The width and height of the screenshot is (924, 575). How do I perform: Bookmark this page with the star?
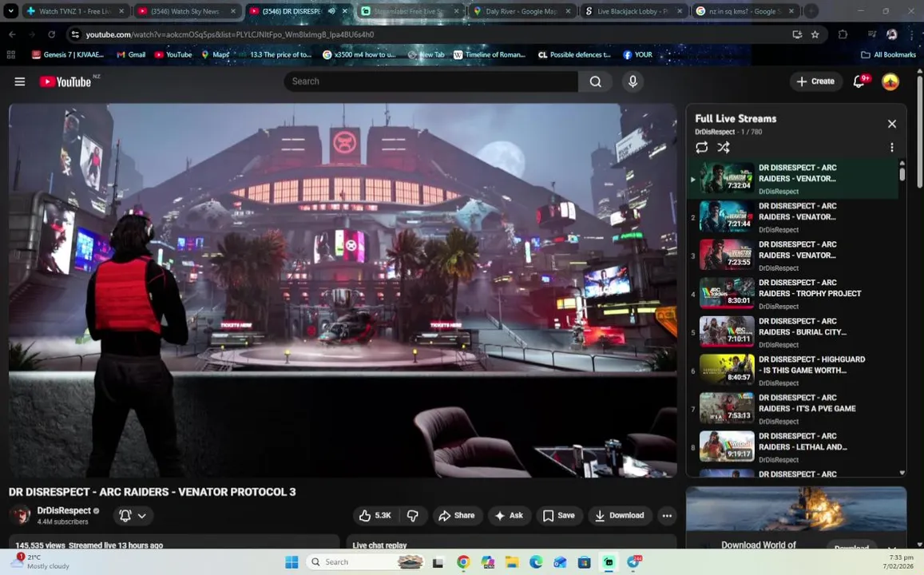815,35
